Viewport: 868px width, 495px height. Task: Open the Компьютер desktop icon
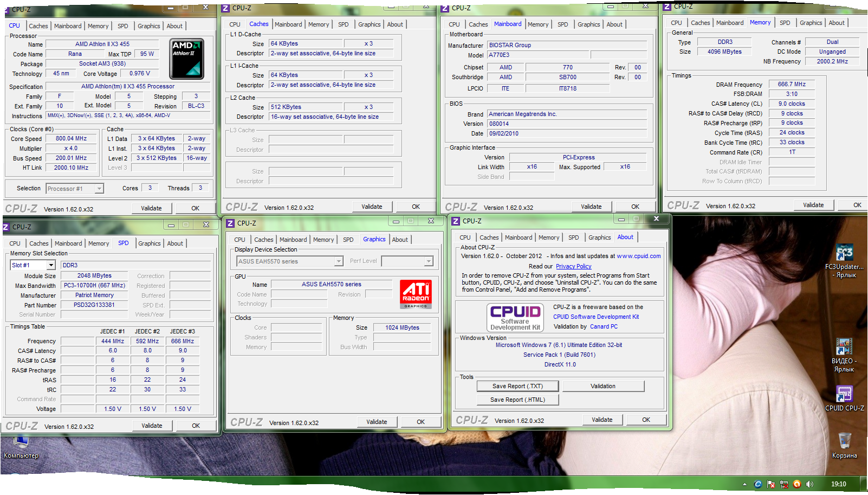coord(21,443)
